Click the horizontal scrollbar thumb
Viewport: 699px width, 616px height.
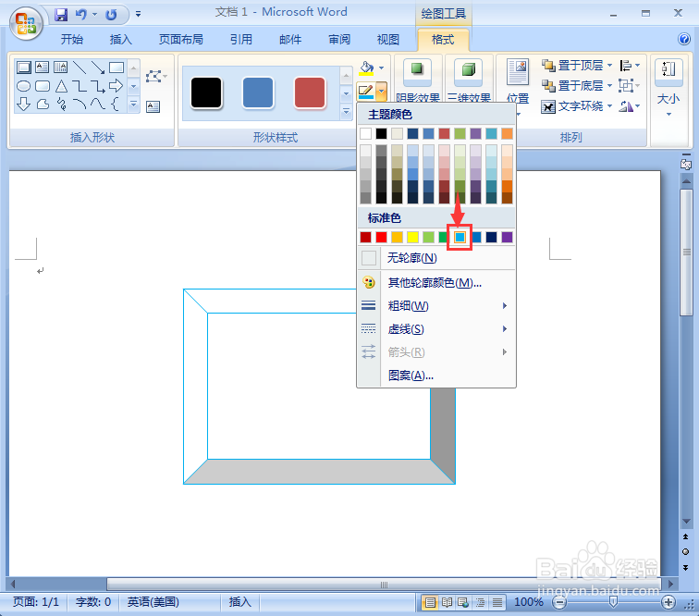click(x=384, y=585)
